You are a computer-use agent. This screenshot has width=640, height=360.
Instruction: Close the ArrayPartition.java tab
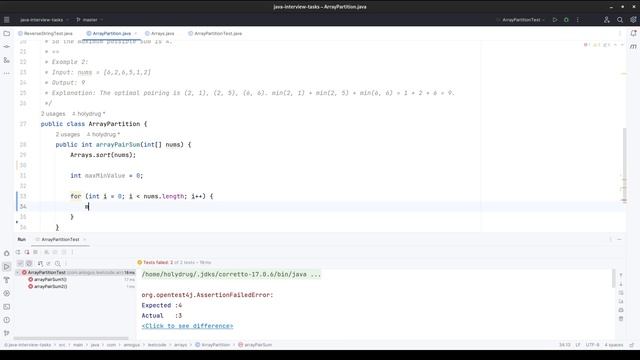[136, 33]
